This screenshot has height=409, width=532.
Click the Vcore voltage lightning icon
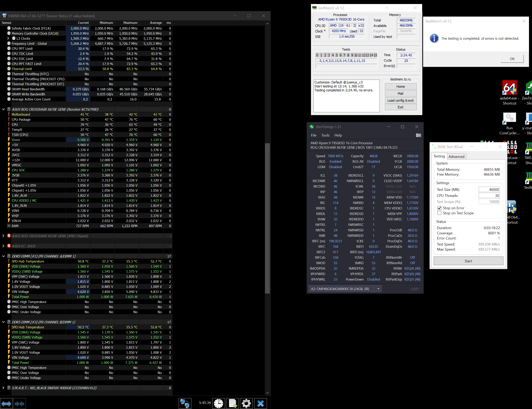point(9,140)
